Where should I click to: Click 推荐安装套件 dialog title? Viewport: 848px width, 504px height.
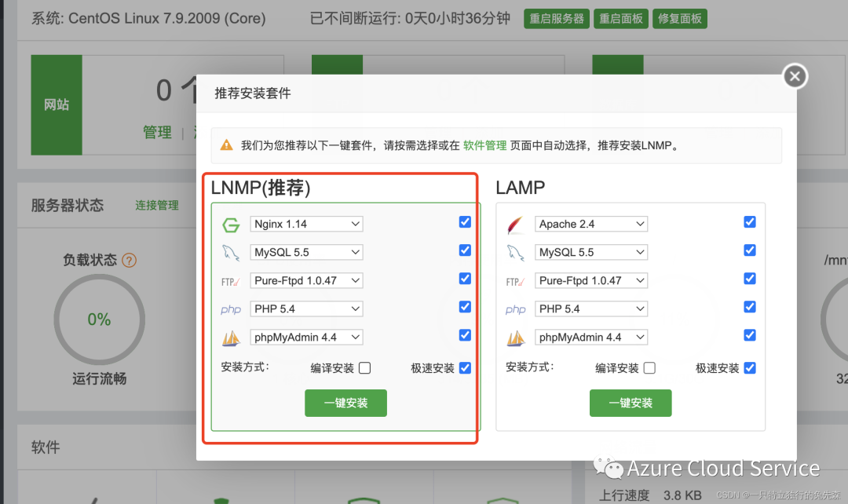coord(253,93)
